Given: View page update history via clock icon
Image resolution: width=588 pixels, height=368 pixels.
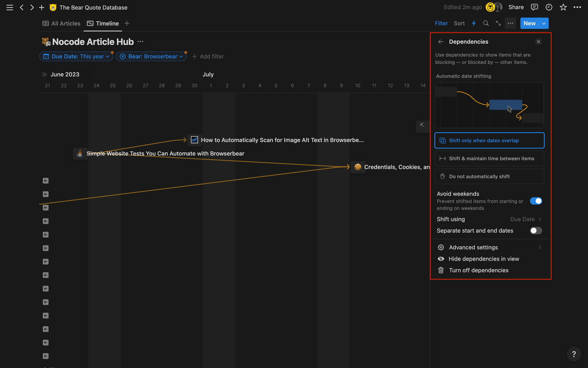Looking at the screenshot, I should (x=549, y=7).
